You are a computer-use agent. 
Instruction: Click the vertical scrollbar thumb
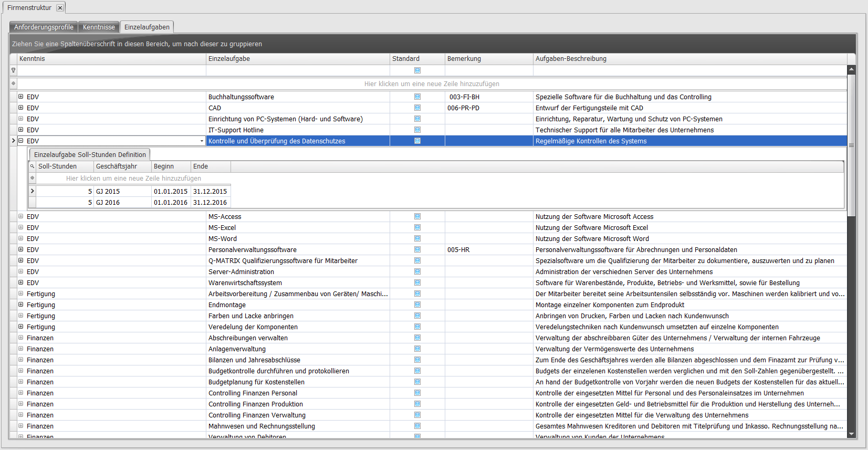[x=851, y=145]
